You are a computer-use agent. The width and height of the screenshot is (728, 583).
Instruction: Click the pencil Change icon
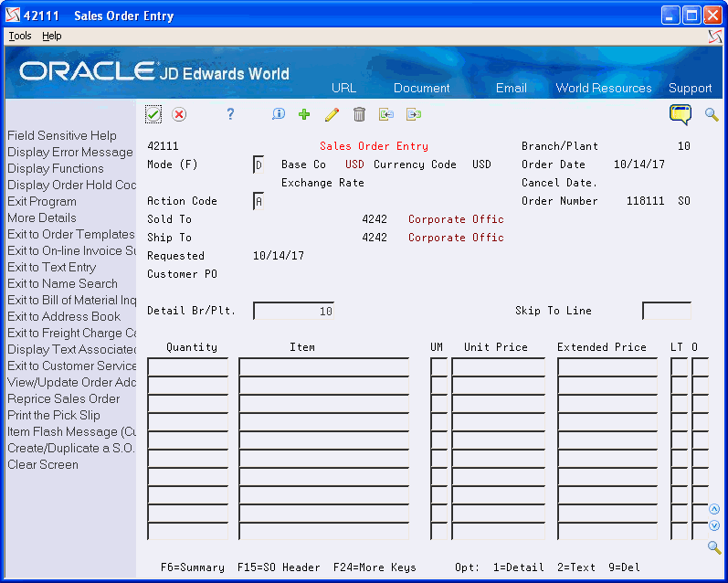(x=332, y=114)
